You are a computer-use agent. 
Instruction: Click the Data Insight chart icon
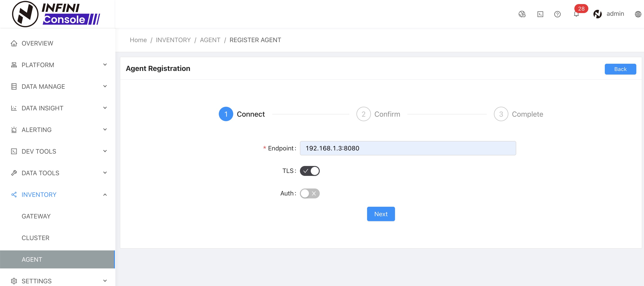[x=14, y=108]
